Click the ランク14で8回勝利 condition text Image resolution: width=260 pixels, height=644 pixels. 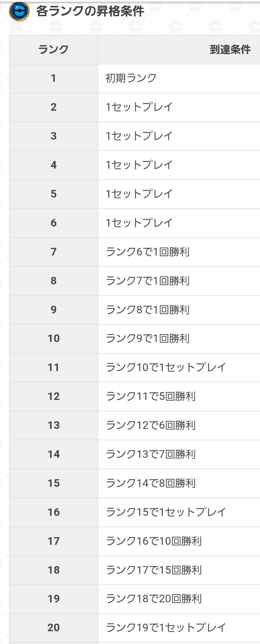151,483
